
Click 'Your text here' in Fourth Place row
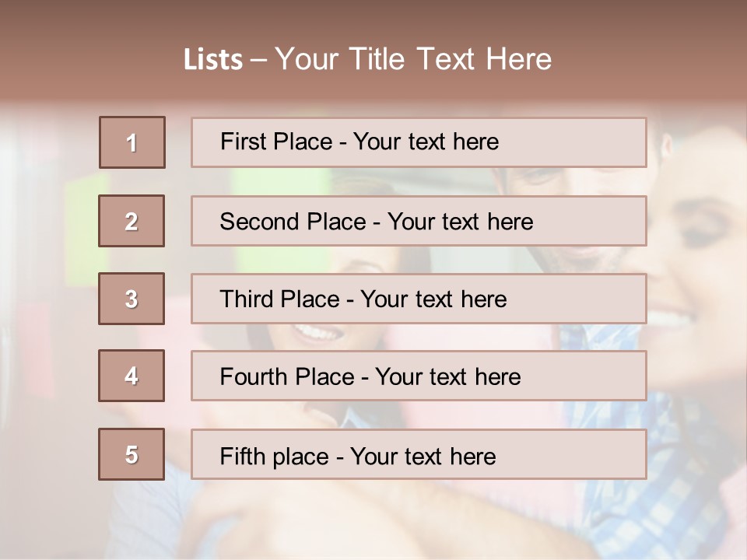(x=448, y=377)
